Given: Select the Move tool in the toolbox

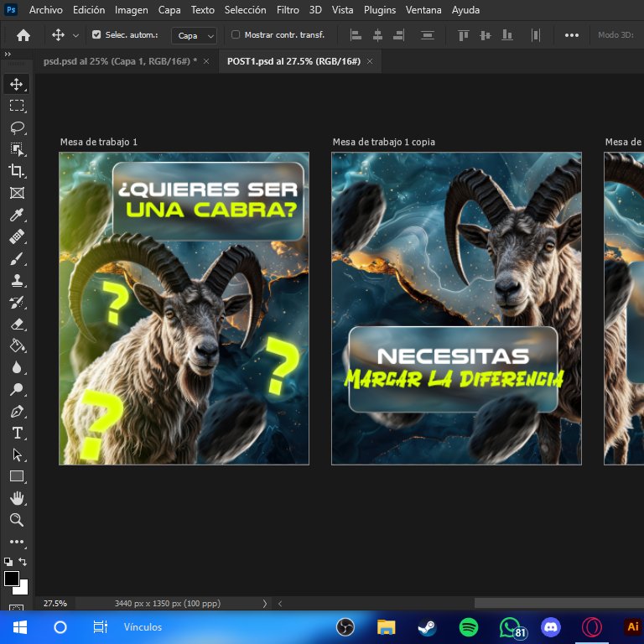Looking at the screenshot, I should 17,84.
